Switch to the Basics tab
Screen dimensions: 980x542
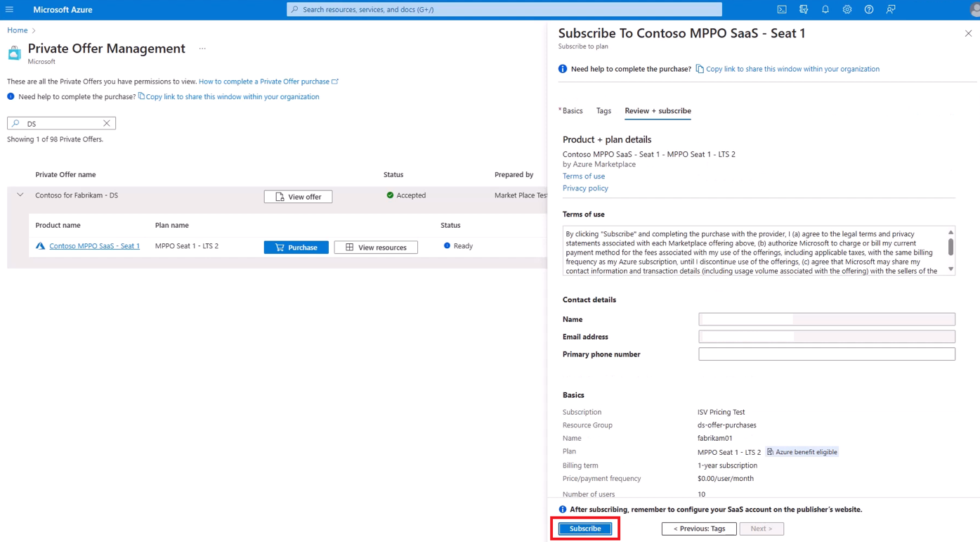coord(573,111)
